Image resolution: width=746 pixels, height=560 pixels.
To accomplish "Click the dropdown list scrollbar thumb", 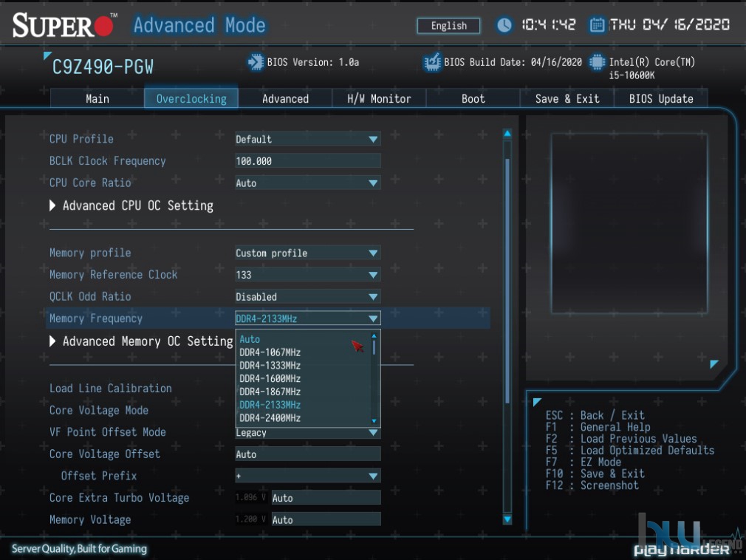I will click(374, 346).
